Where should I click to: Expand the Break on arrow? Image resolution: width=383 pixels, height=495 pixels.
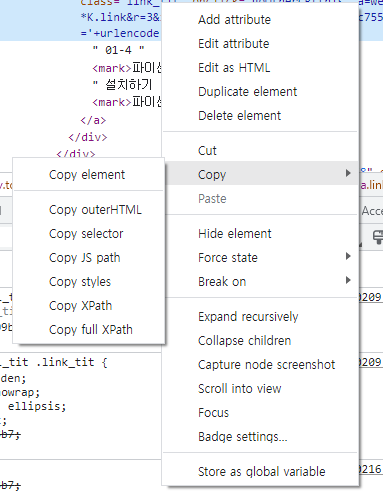(x=348, y=280)
